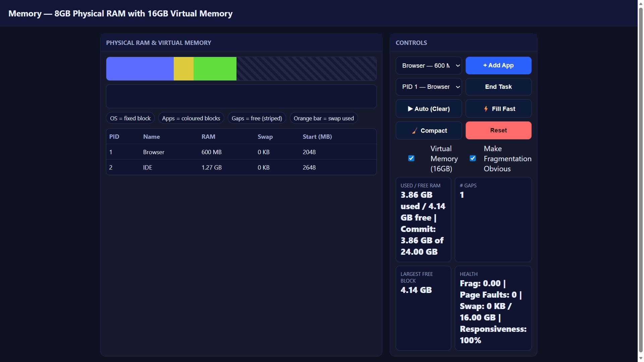Click the Orange bar = swap used chip
This screenshot has width=644, height=362.
(x=323, y=118)
